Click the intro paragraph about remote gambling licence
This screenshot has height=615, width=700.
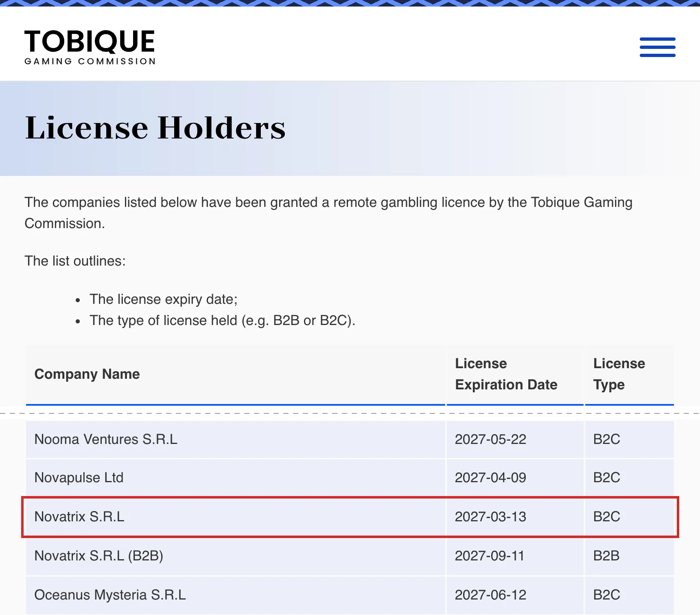[328, 213]
